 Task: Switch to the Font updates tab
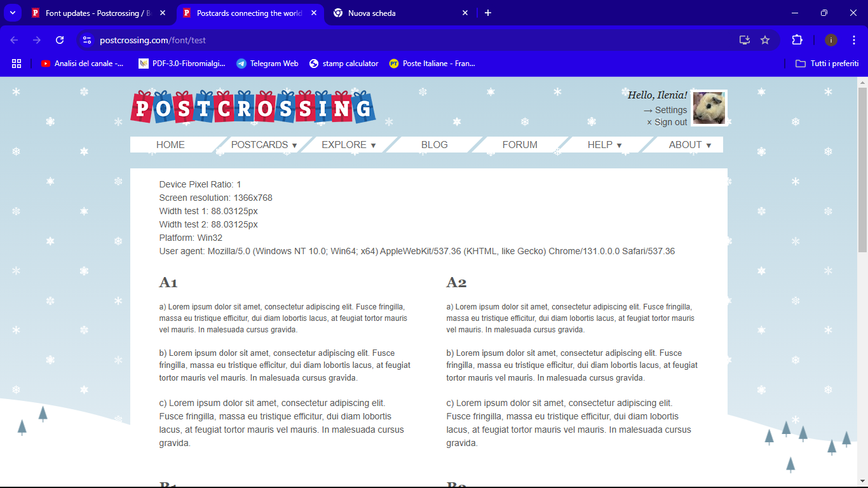[98, 13]
